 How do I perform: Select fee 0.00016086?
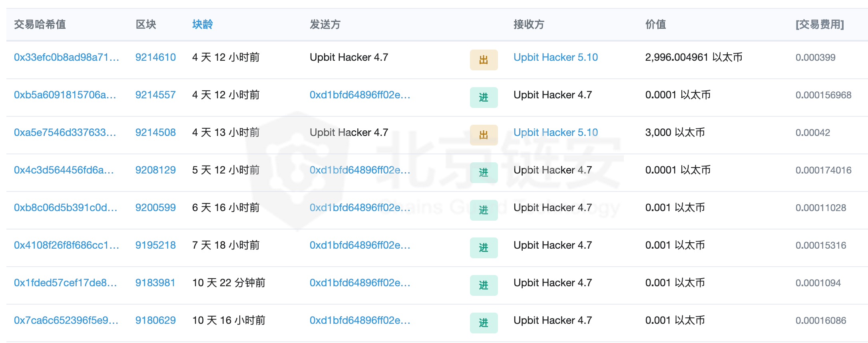coord(821,320)
